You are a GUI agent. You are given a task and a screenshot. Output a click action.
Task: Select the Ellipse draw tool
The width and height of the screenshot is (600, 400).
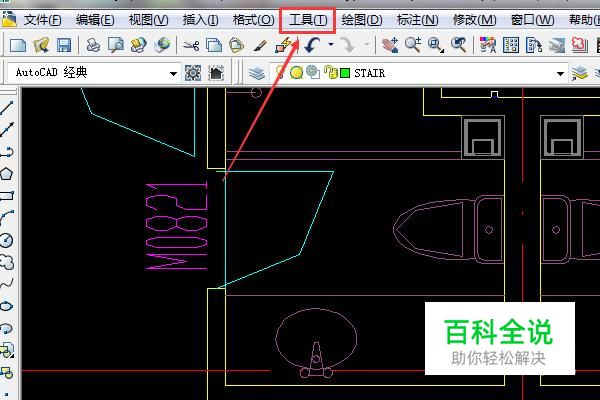(7, 306)
